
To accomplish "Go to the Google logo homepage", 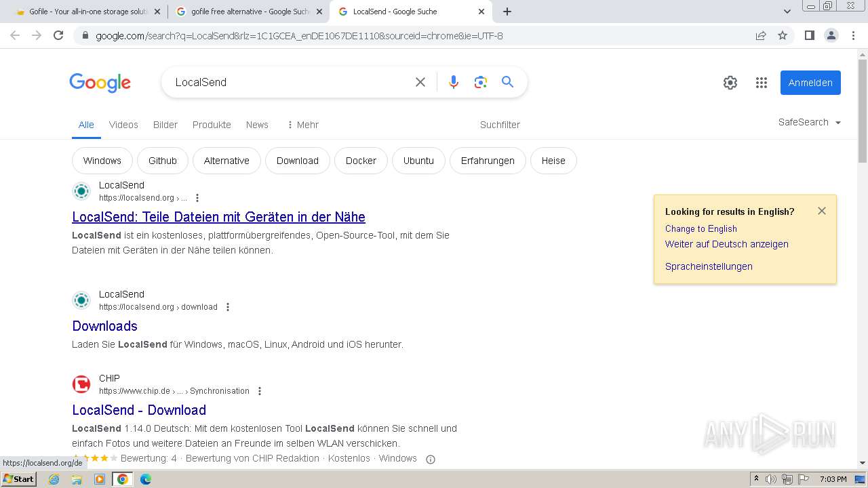I will coord(100,83).
